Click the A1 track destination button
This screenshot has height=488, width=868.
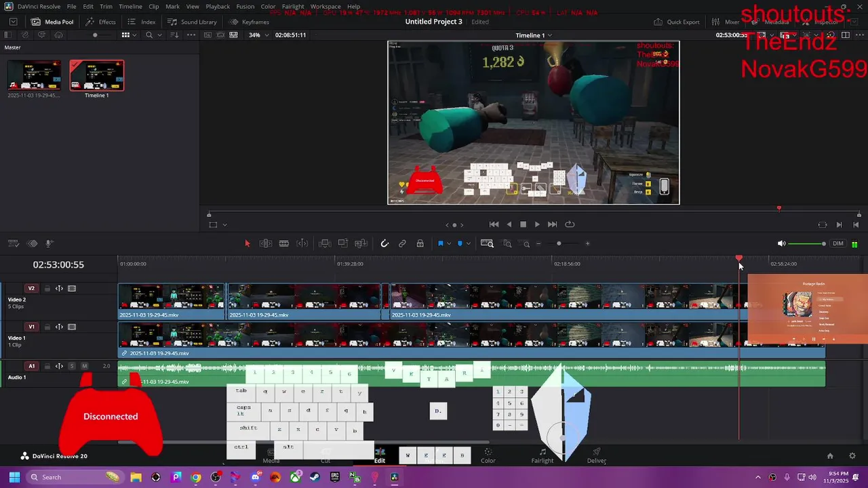(31, 366)
